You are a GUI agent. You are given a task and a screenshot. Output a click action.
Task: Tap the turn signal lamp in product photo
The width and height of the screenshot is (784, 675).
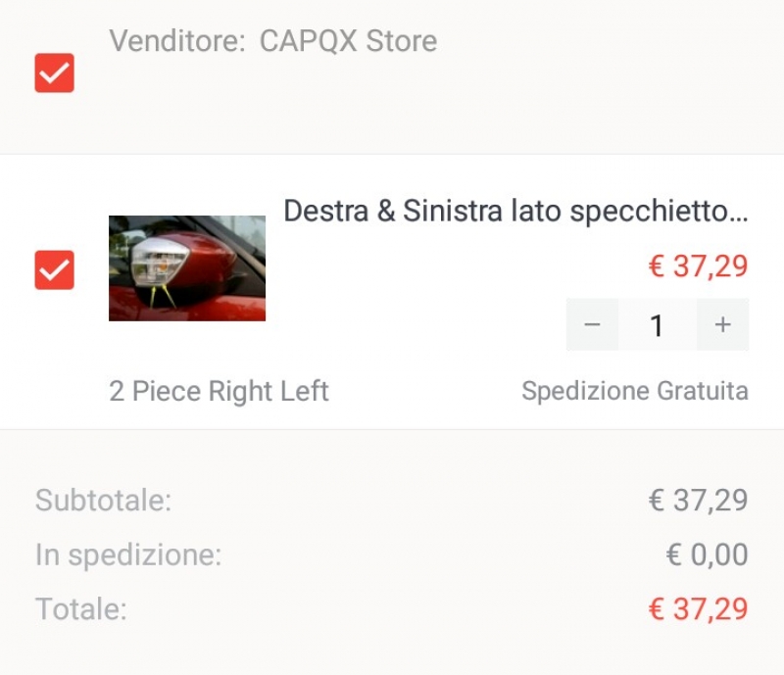click(x=159, y=262)
